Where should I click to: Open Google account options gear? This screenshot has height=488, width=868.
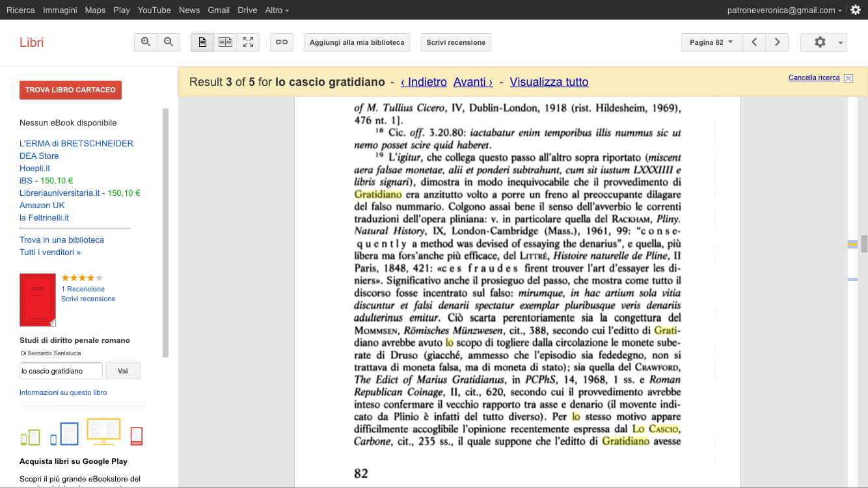point(856,10)
